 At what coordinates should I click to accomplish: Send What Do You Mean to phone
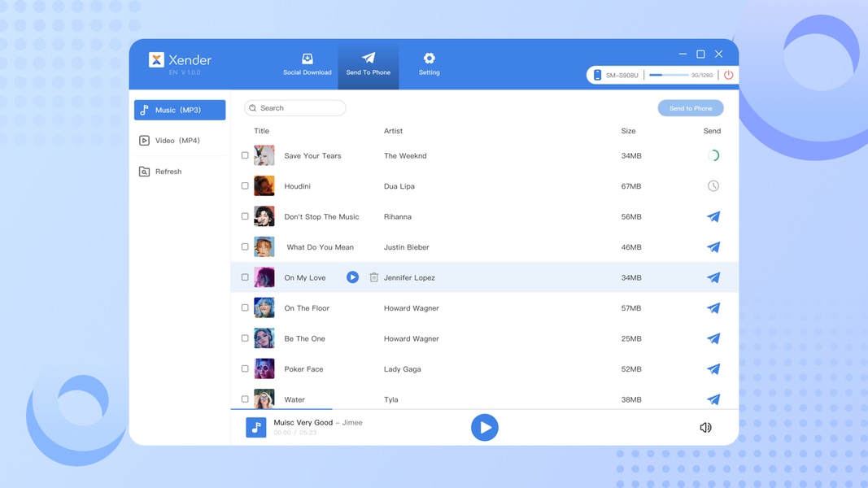pyautogui.click(x=713, y=246)
